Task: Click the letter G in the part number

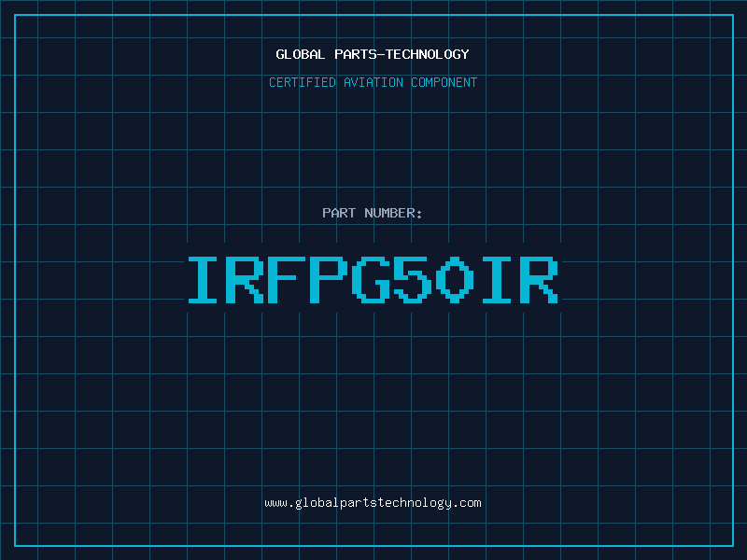Action: [x=372, y=280]
